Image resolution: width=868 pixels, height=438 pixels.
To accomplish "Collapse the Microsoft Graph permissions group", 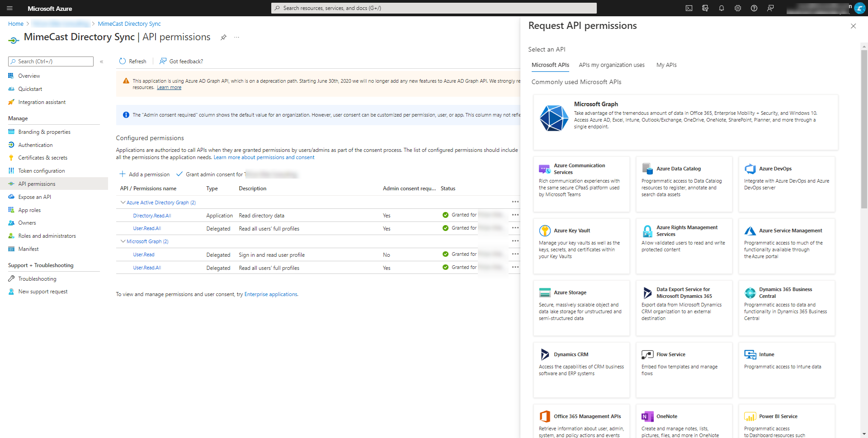I will pos(123,241).
